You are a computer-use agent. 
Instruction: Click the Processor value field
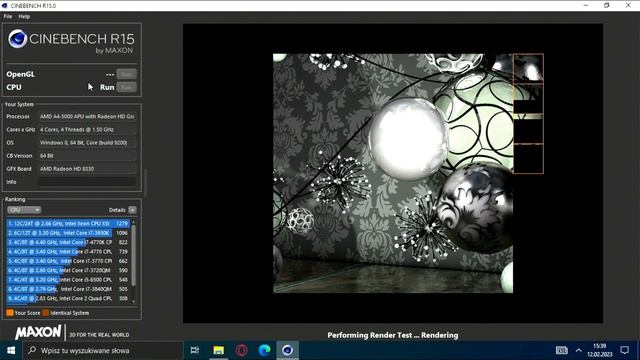point(87,117)
